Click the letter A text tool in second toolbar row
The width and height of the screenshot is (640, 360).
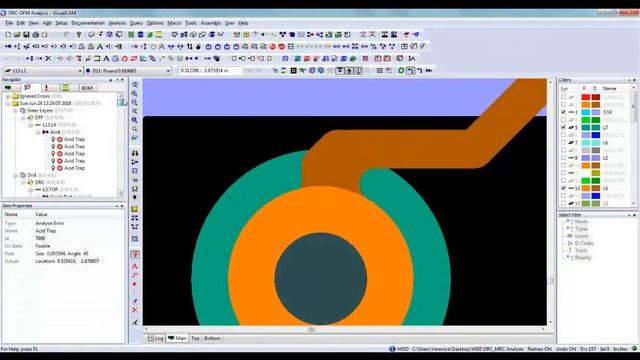tap(100, 47)
